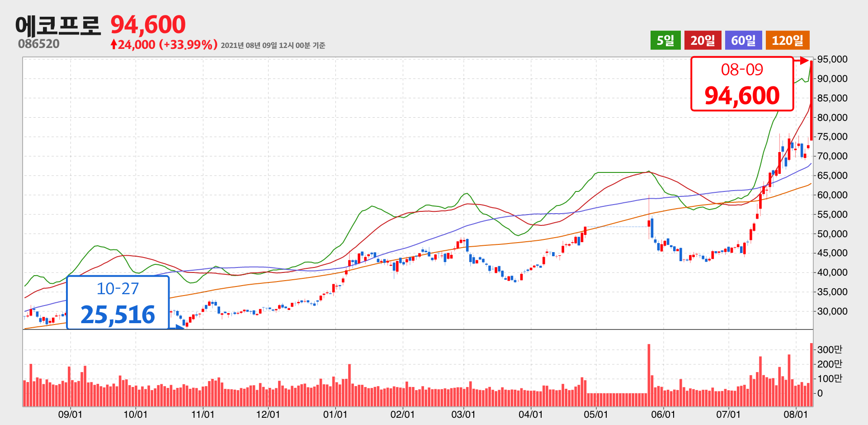
Task: Click the tallest volume bar near 06/01
Action: 649,375
